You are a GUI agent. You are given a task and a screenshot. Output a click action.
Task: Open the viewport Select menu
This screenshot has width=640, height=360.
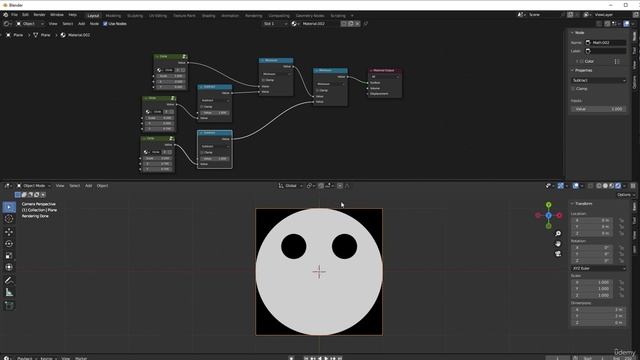[75, 186]
